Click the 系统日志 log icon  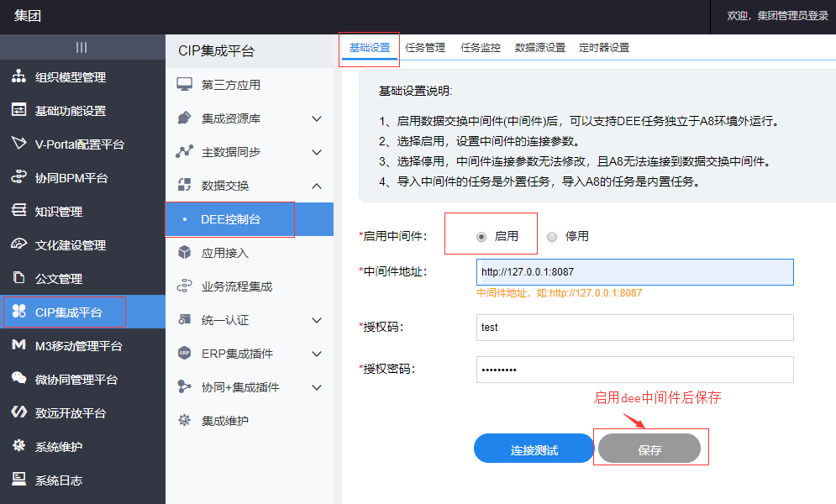pyautogui.click(x=18, y=479)
